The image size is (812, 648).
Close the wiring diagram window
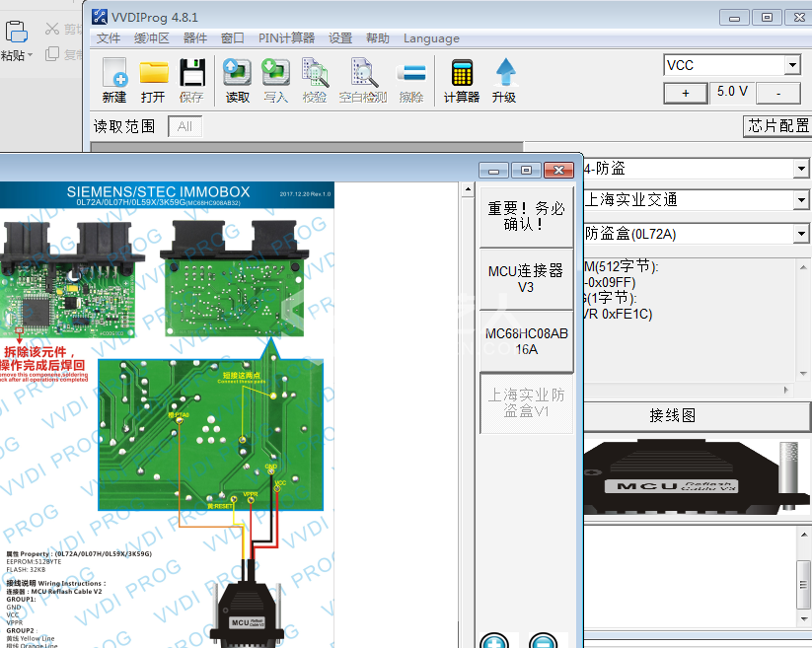tap(558, 170)
